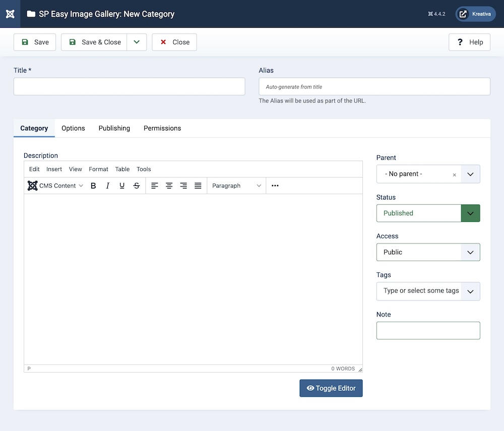
Task: Toggle italic formatting in editor
Action: pos(107,186)
